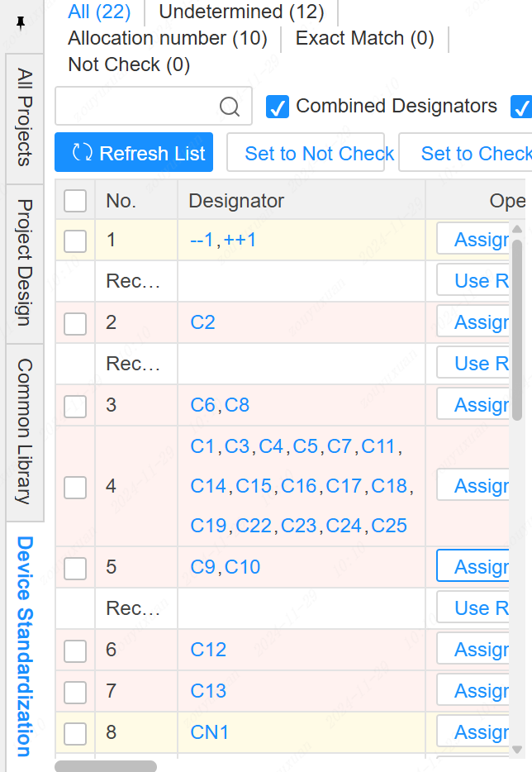
Task: Open the CN1 designator link
Action: pos(209,732)
